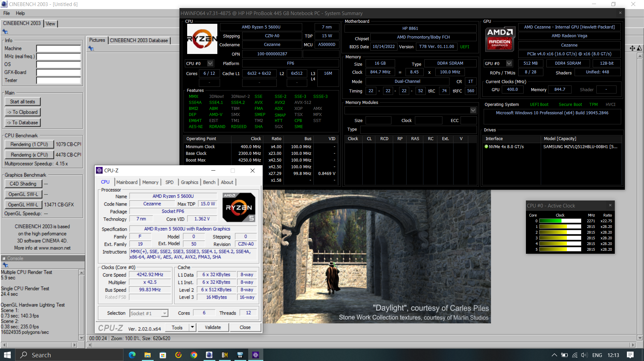Viewport: 644px width, 361px height.
Task: Collapse the Console panel toggle
Action: (4, 258)
